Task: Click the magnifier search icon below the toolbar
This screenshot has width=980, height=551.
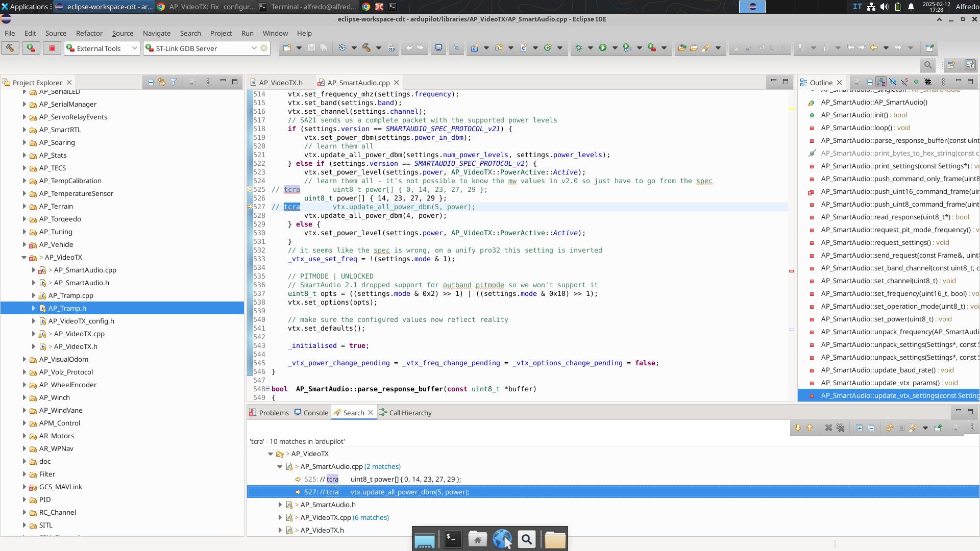Action: [928, 65]
